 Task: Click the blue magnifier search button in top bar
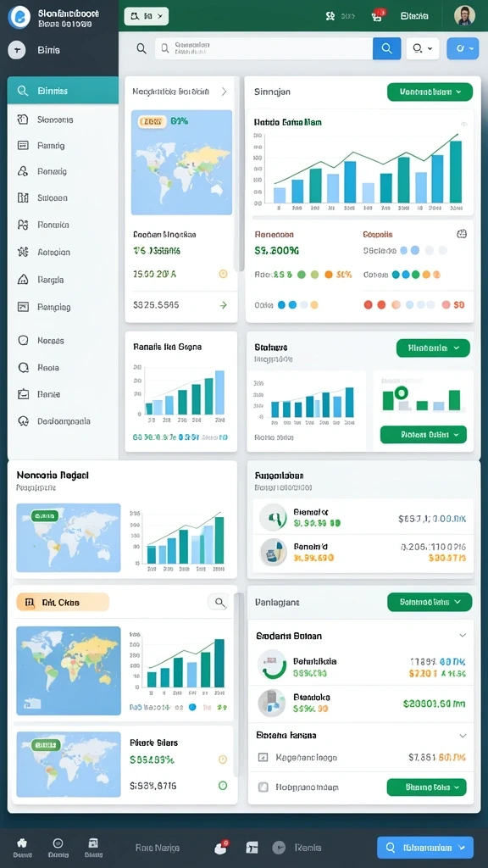[x=386, y=48]
